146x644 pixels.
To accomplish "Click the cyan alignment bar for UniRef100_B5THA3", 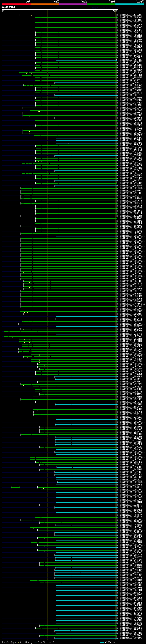I will [86, 60].
